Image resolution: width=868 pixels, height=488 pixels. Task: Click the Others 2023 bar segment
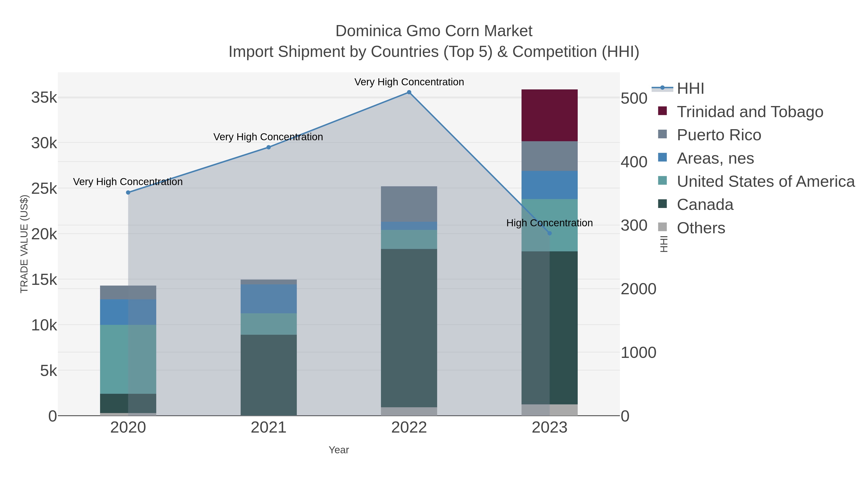(549, 410)
